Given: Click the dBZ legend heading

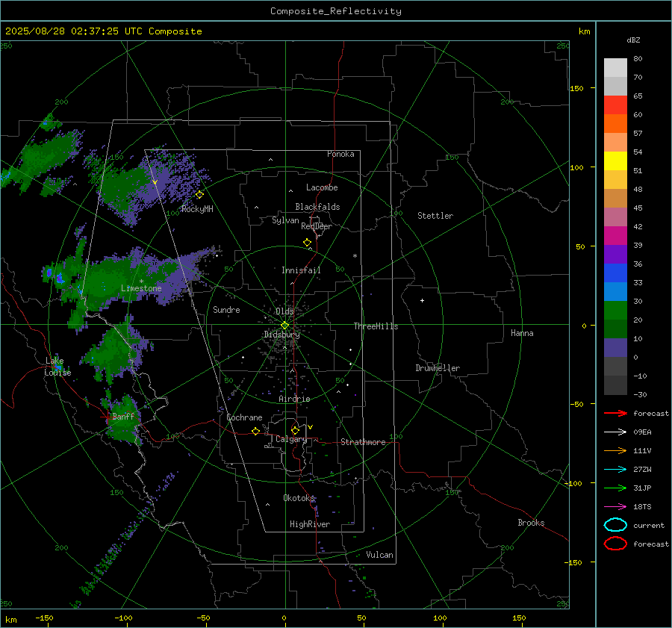Looking at the screenshot, I should [633, 40].
